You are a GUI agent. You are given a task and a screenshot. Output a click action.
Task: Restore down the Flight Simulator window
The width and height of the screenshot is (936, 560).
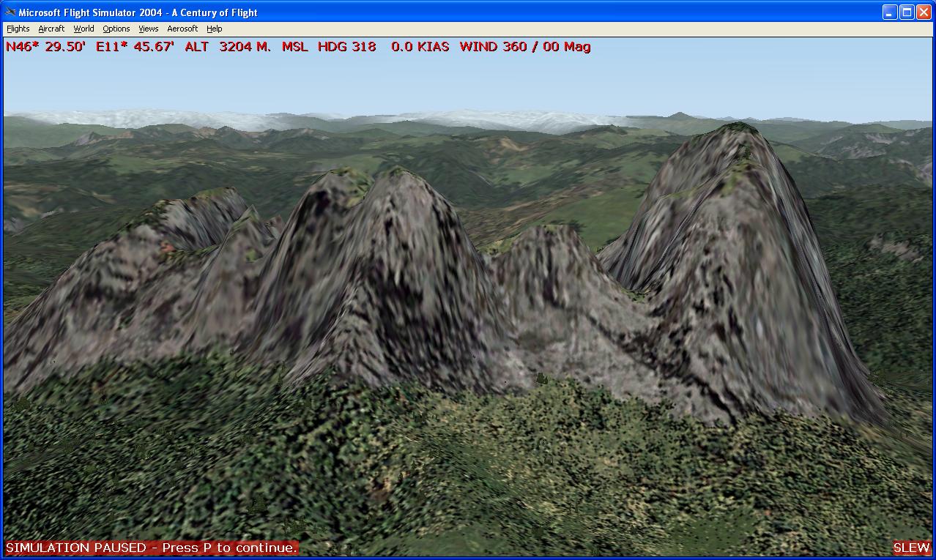(x=907, y=12)
